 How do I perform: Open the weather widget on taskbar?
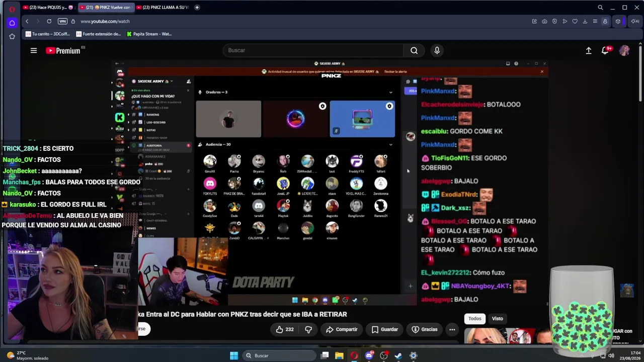(28, 355)
